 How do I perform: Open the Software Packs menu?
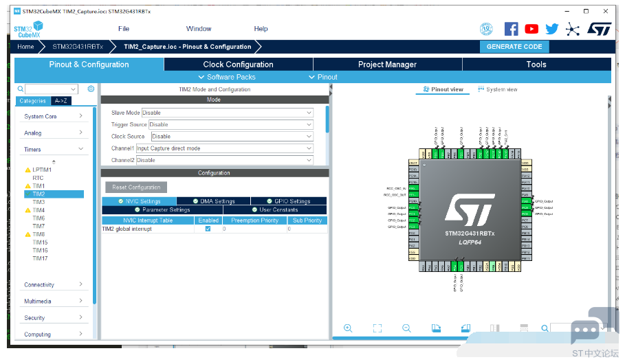[227, 77]
